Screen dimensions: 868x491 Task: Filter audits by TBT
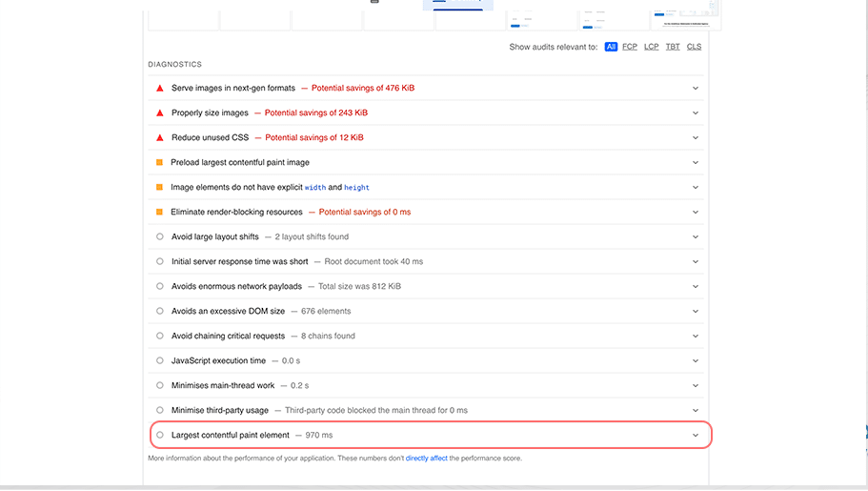click(673, 47)
